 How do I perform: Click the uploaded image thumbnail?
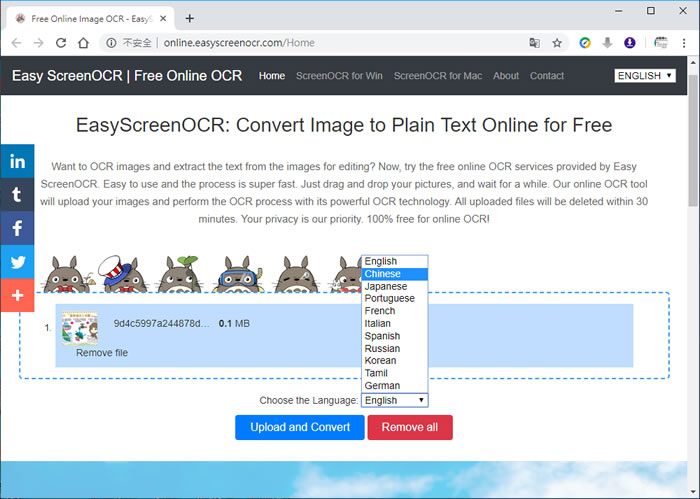point(80,328)
